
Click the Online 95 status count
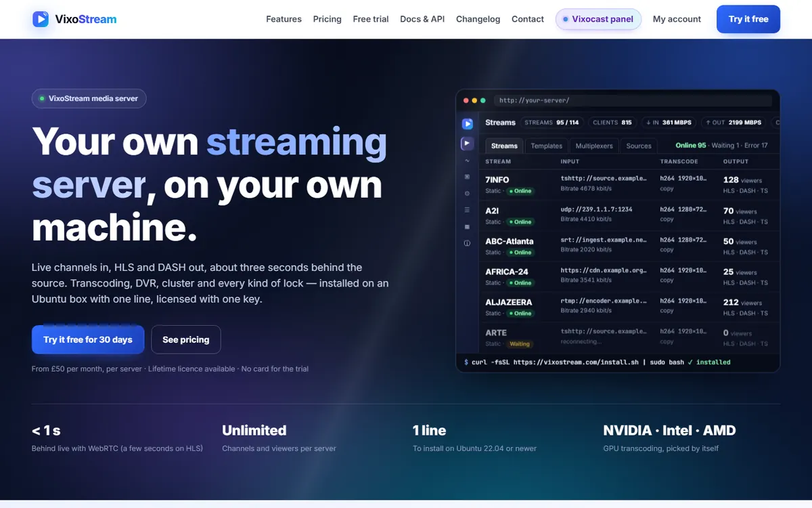point(691,146)
